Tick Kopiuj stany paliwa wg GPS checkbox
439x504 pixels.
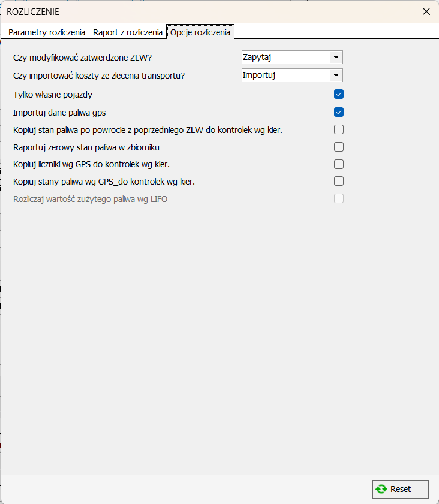click(339, 181)
